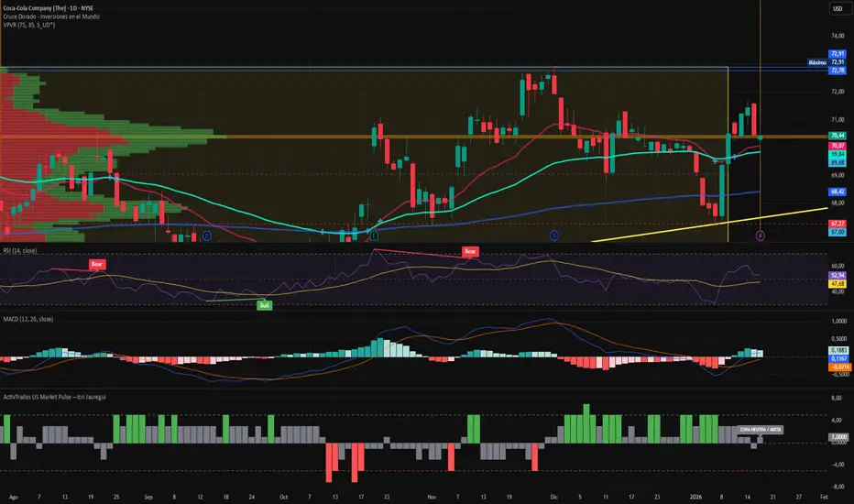Open the USD currency selector

[838, 8]
